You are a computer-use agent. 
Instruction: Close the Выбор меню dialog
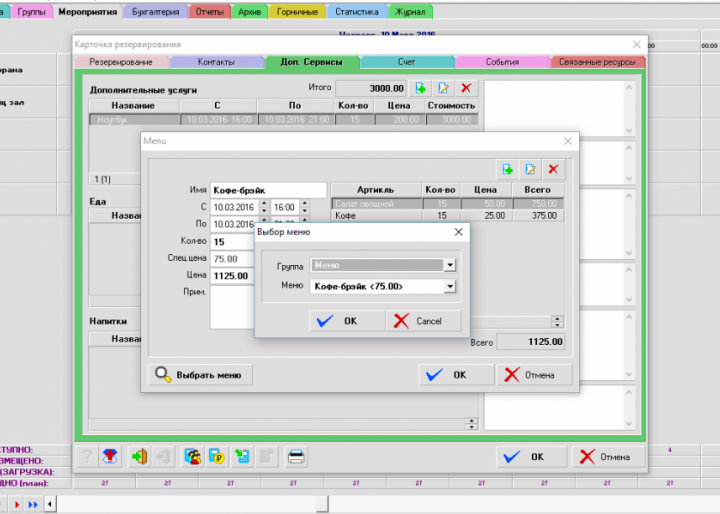point(458,232)
